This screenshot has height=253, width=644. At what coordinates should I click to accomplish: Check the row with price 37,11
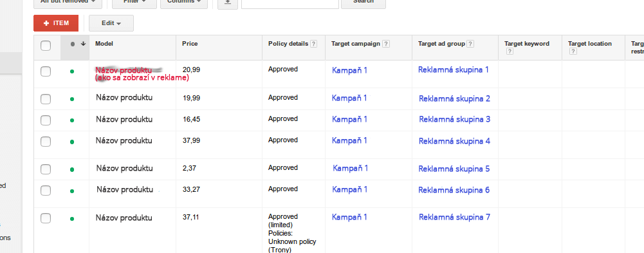point(46,218)
